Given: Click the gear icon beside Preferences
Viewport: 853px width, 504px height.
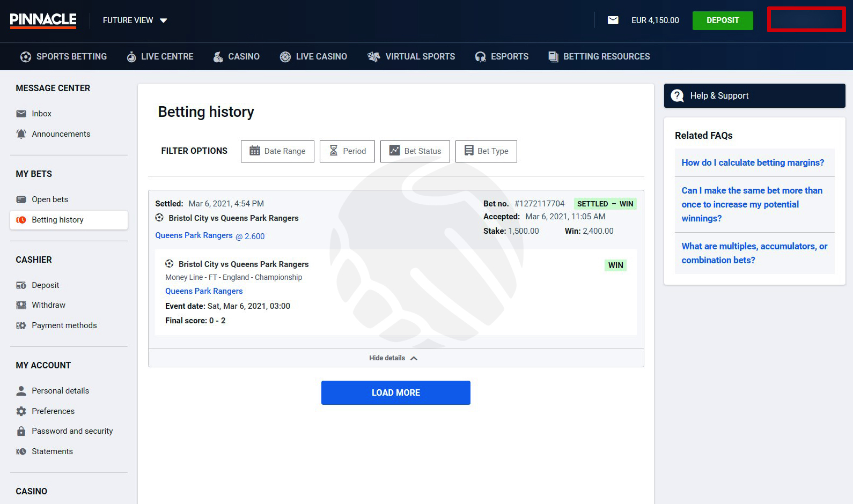Looking at the screenshot, I should click(x=21, y=411).
